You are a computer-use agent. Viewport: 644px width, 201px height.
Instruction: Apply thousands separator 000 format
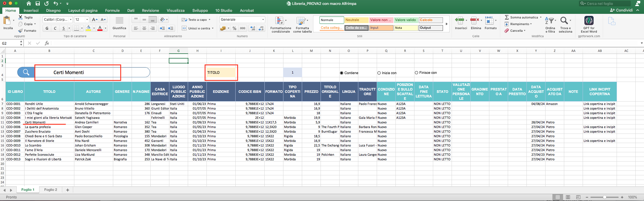pyautogui.click(x=243, y=28)
